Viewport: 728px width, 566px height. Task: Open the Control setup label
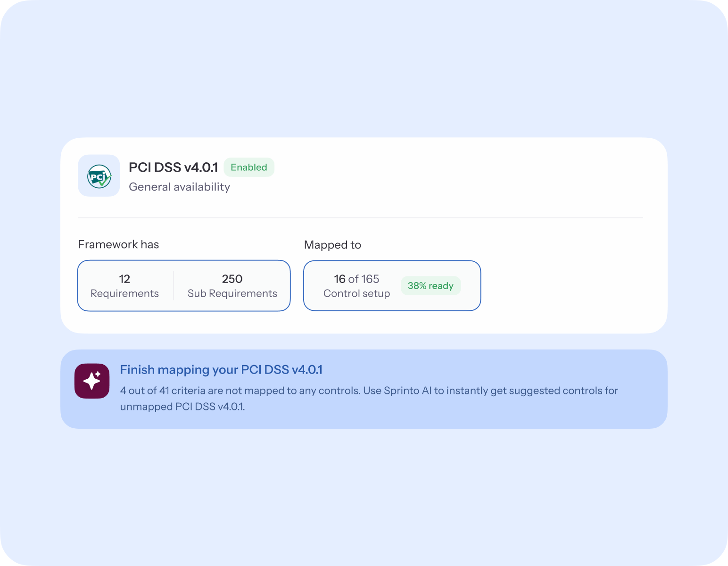tap(356, 293)
